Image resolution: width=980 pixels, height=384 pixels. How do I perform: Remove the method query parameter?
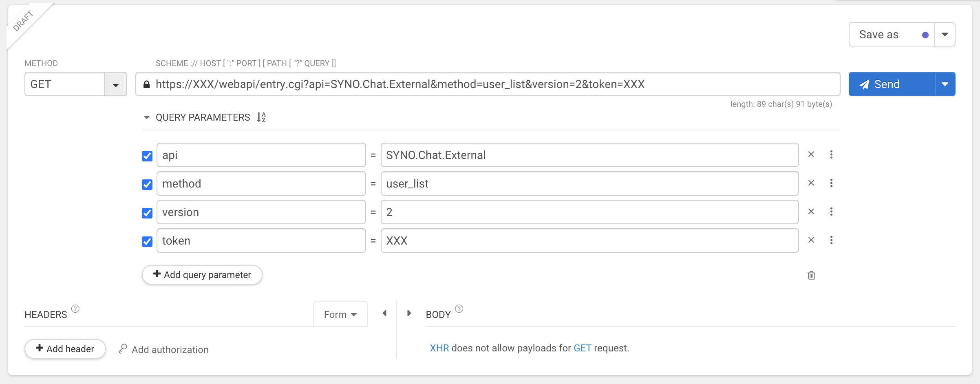(811, 183)
